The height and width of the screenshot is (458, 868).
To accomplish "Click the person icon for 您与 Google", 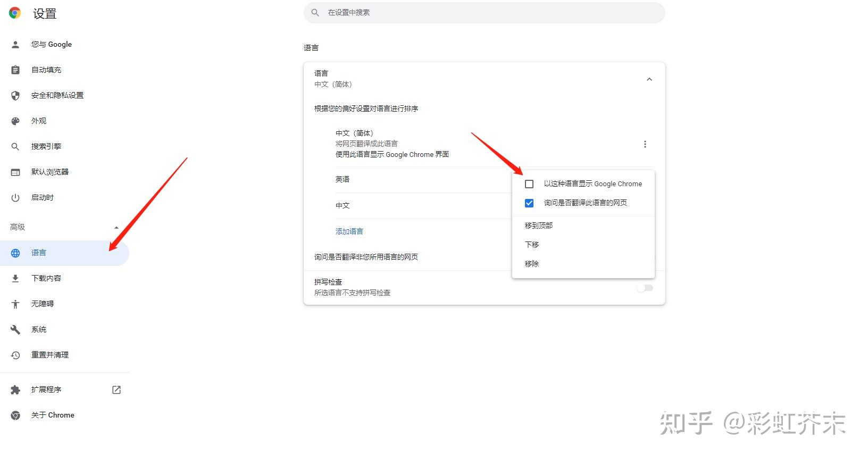I will [15, 45].
